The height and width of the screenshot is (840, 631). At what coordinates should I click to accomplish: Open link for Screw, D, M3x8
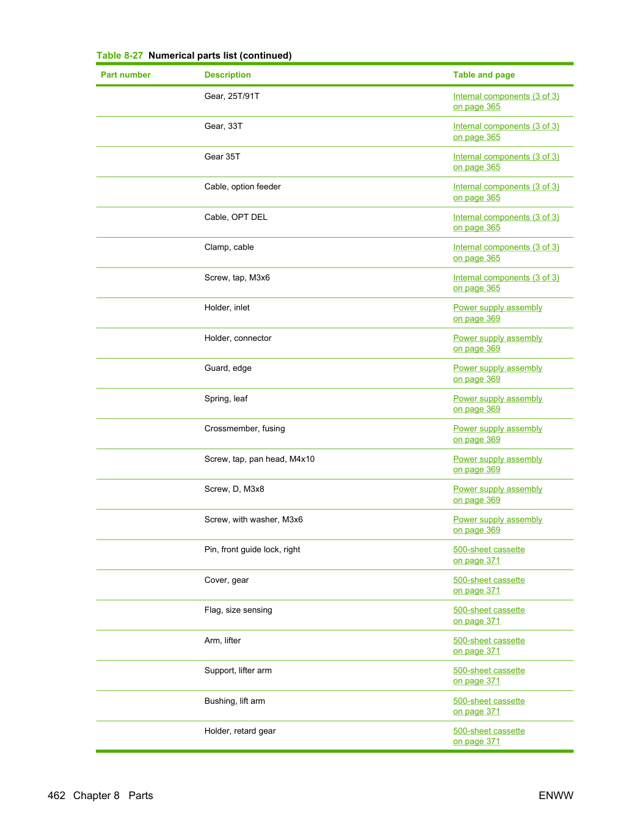(497, 495)
